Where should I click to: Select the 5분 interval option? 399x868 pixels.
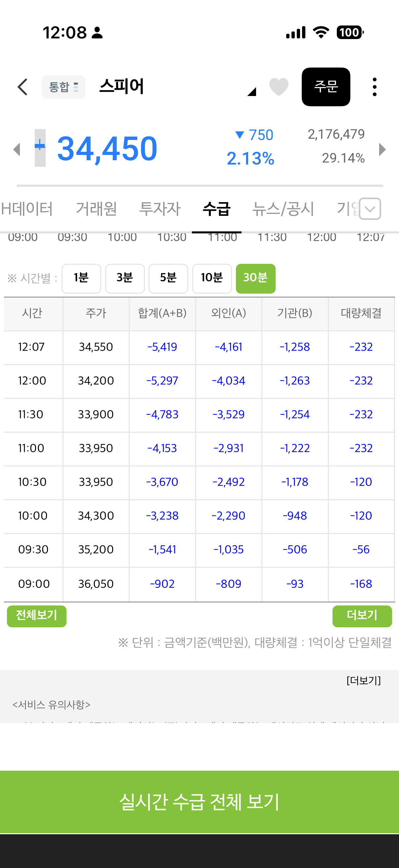click(x=168, y=278)
